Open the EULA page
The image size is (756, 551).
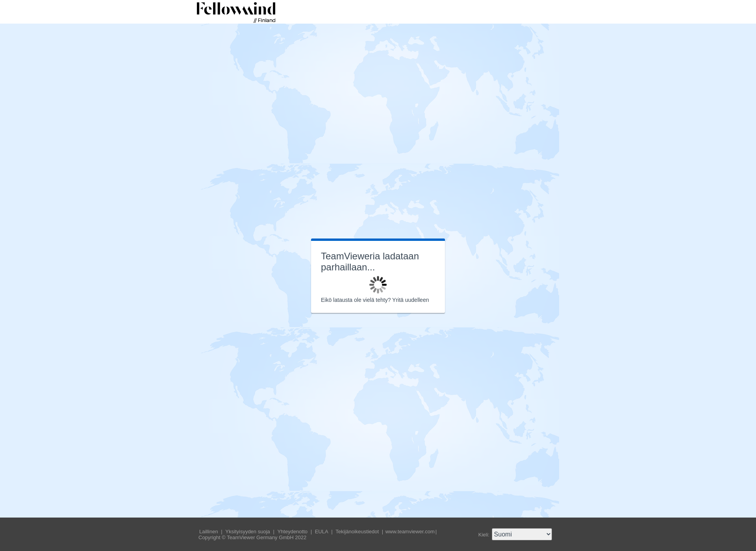[321, 531]
